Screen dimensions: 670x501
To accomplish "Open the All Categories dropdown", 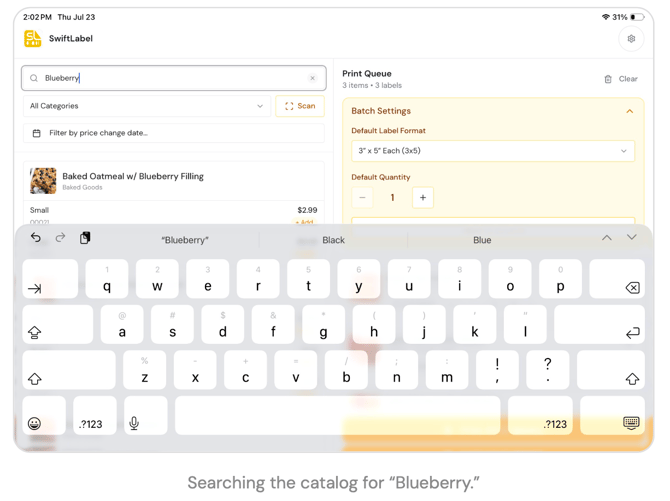I will (x=147, y=106).
